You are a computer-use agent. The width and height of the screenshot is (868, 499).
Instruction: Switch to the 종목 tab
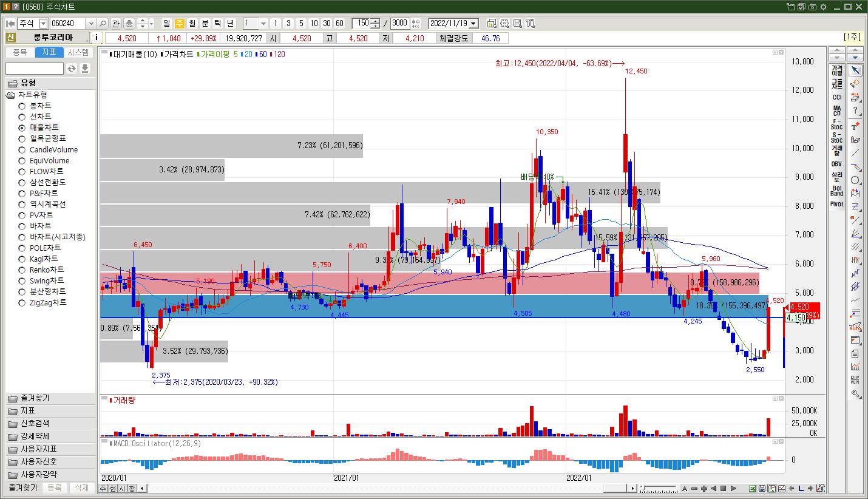[x=20, y=53]
